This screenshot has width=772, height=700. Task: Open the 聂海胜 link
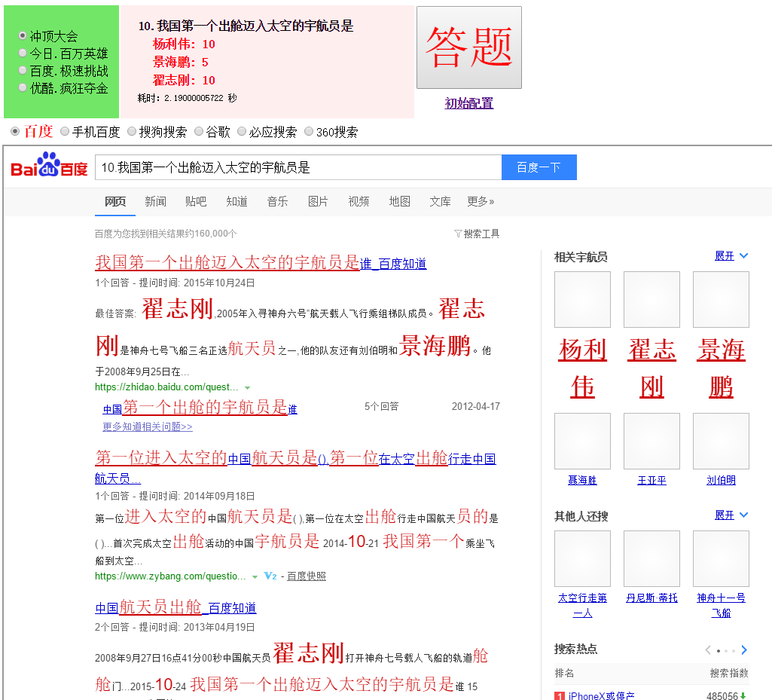click(582, 480)
